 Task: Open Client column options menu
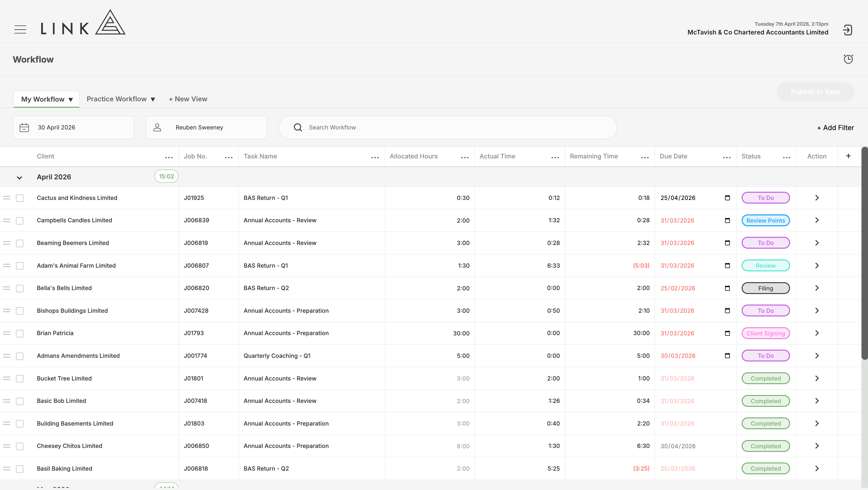point(169,158)
